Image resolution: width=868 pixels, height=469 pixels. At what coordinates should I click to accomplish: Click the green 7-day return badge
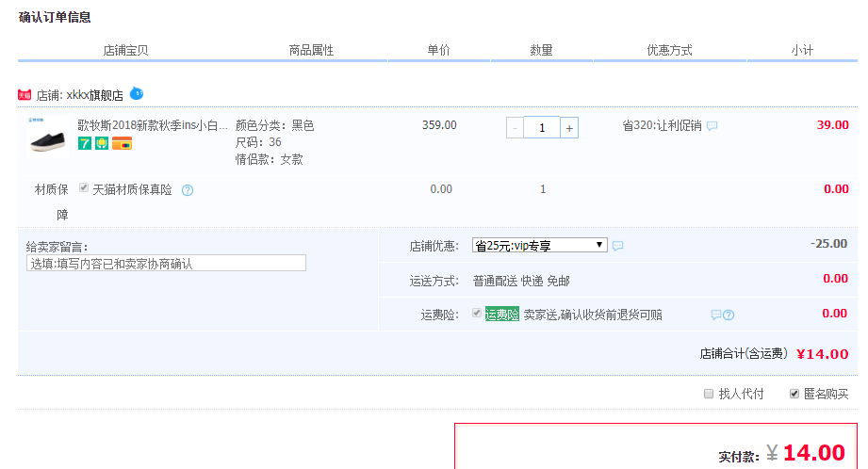point(84,143)
